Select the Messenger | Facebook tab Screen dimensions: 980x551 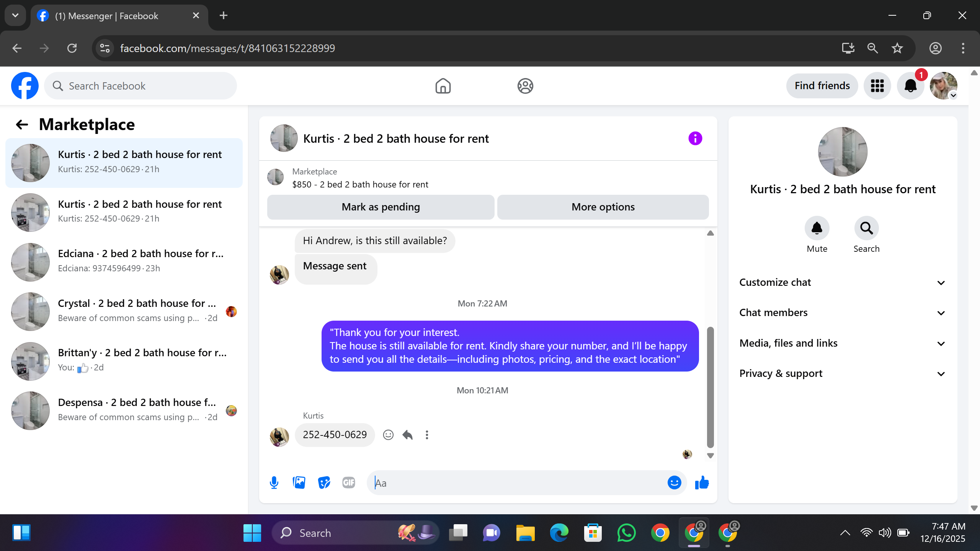tap(119, 16)
